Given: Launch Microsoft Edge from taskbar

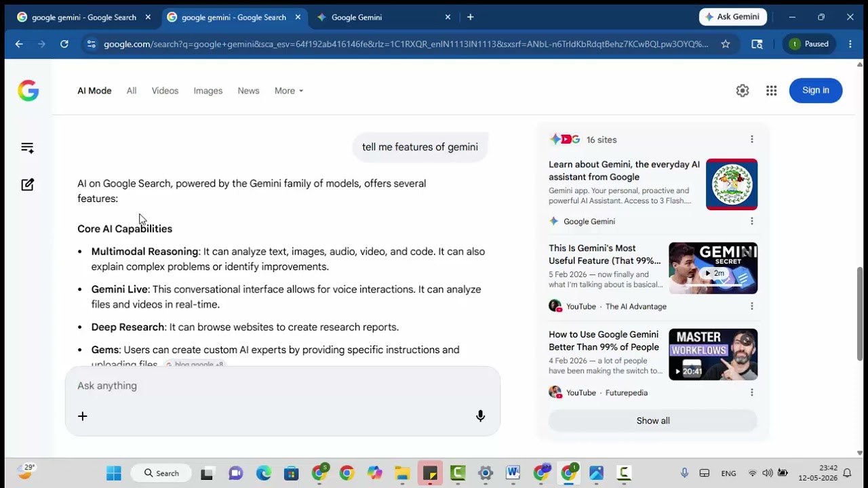Looking at the screenshot, I should [x=264, y=473].
